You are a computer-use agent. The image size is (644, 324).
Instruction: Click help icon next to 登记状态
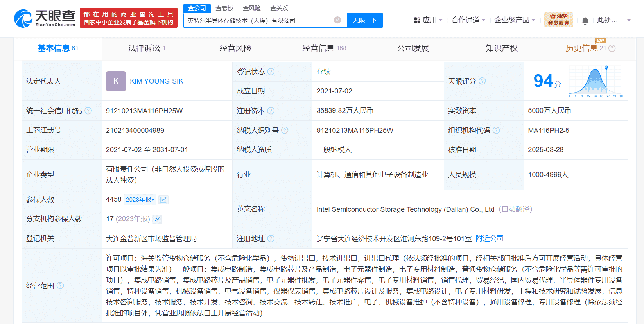[x=271, y=72]
